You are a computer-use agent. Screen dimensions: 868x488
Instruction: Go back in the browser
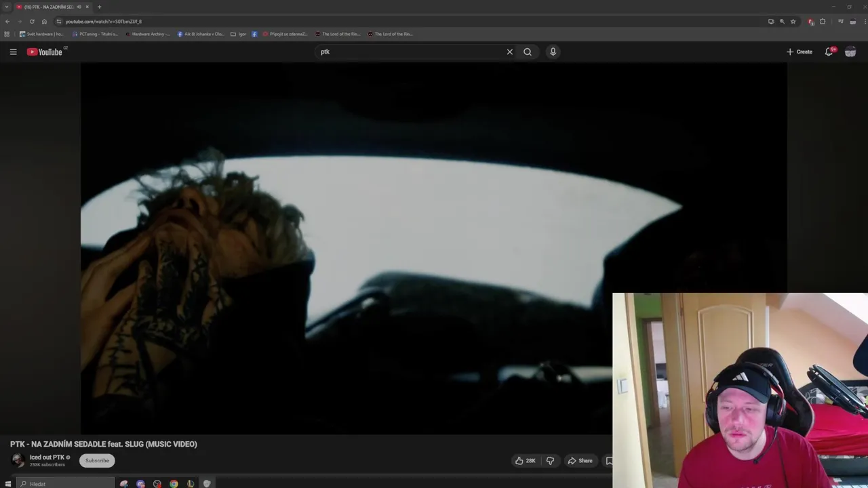(7, 22)
